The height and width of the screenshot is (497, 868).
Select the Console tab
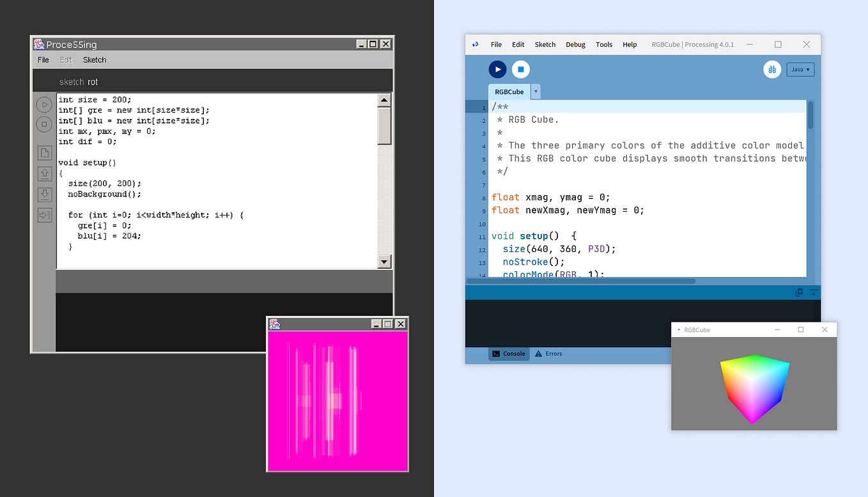coord(508,353)
